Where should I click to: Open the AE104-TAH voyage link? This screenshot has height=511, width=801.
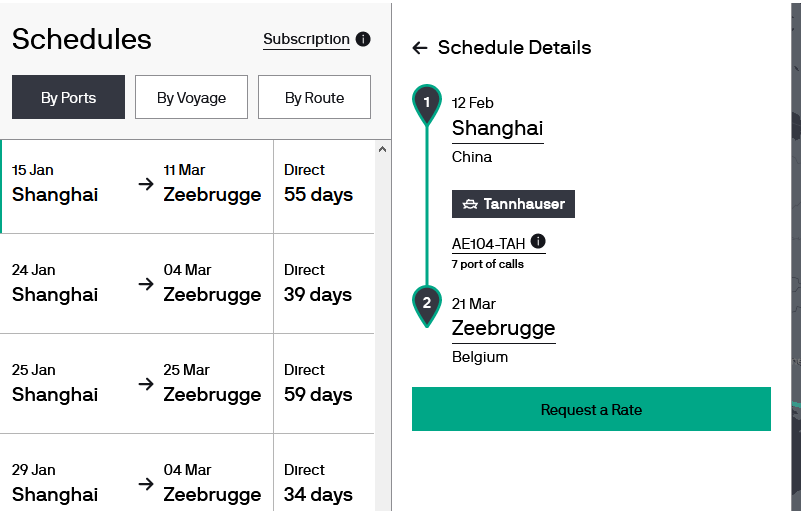click(488, 244)
